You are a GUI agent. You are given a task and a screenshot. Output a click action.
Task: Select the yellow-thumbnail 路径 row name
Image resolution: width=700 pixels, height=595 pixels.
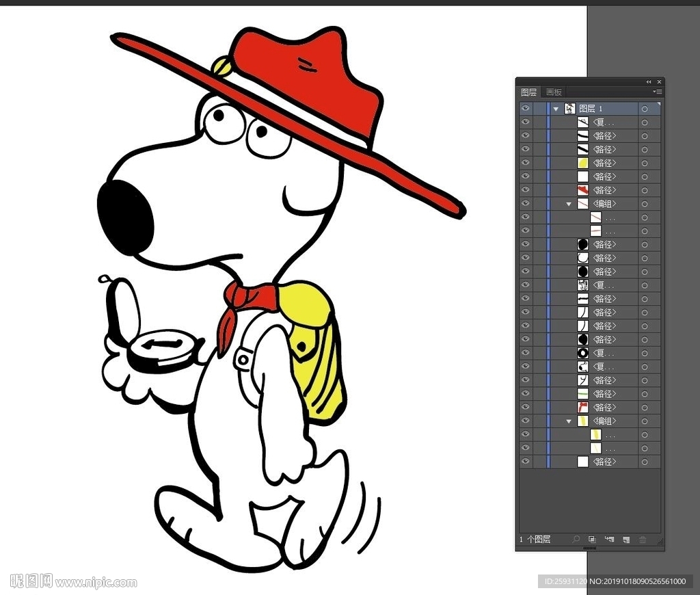604,163
